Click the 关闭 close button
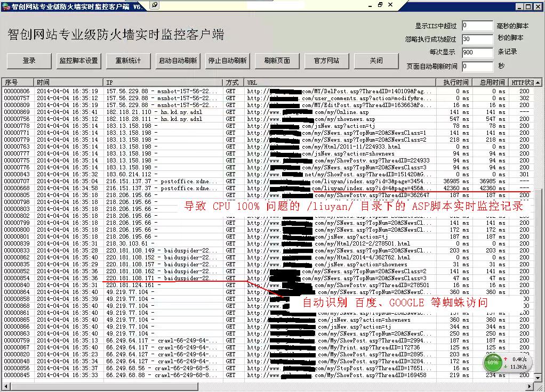 [376, 61]
